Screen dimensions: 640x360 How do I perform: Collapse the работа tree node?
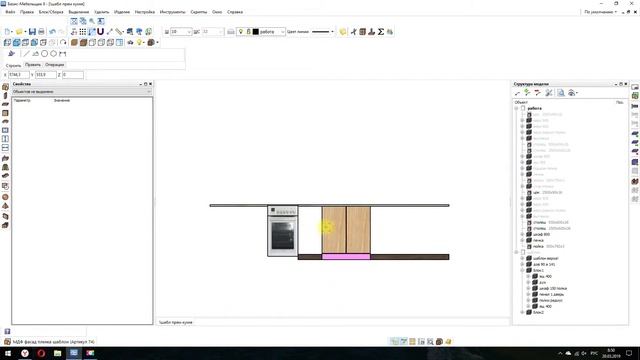click(516, 108)
